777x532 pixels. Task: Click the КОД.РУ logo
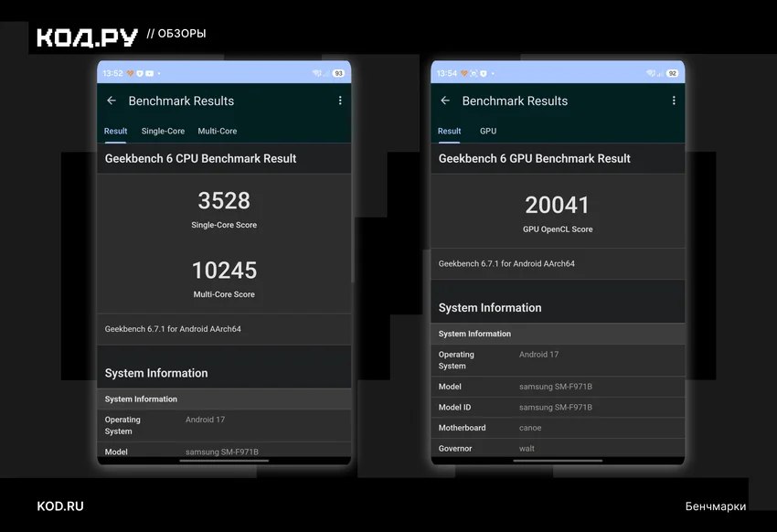click(x=87, y=37)
